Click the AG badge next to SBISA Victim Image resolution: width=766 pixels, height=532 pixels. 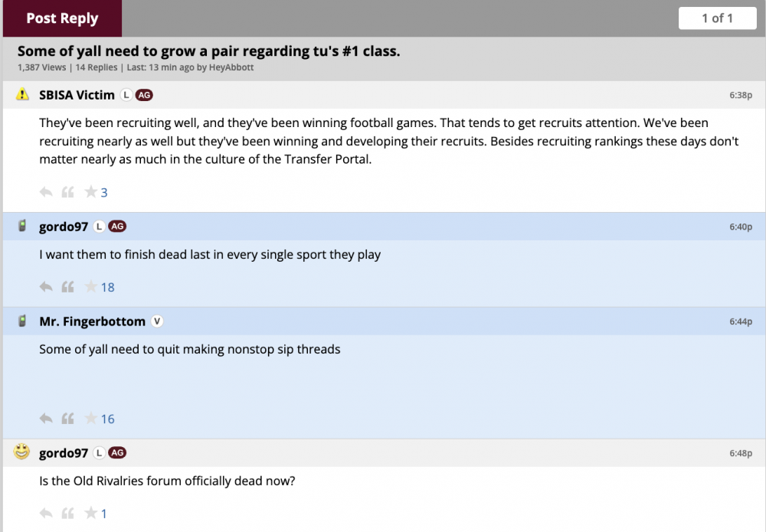coord(144,95)
